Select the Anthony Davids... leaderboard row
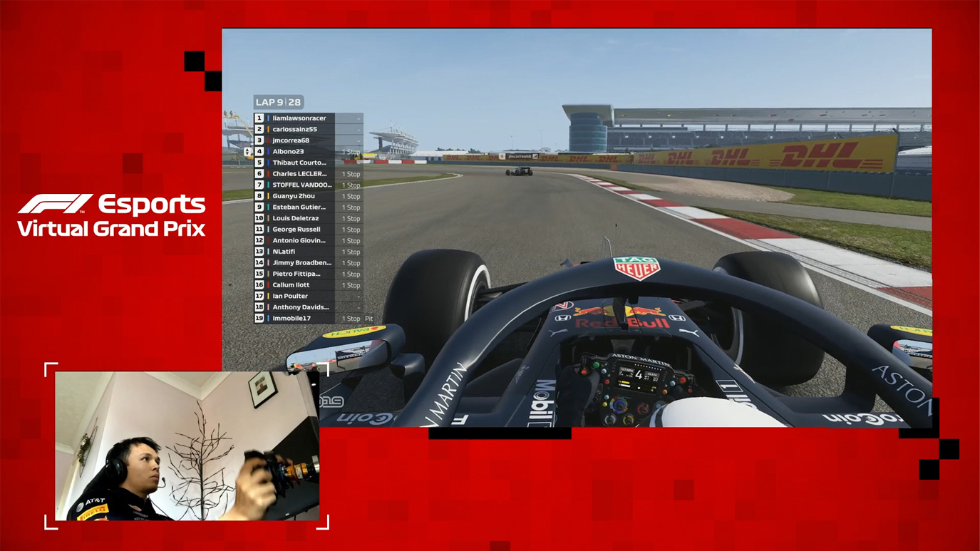 (309, 307)
